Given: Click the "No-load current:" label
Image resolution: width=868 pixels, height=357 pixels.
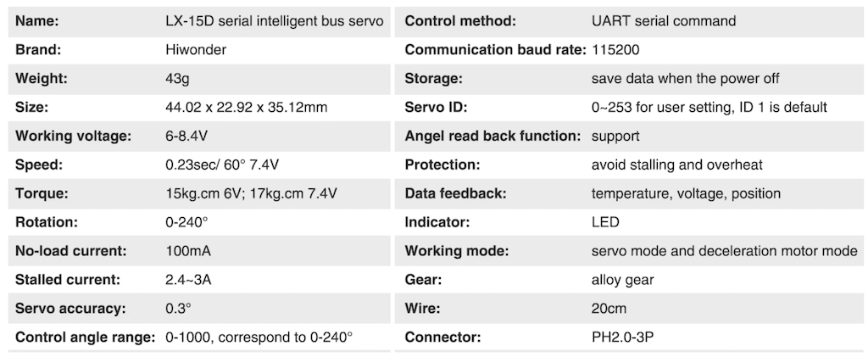Looking at the screenshot, I should tap(70, 251).
